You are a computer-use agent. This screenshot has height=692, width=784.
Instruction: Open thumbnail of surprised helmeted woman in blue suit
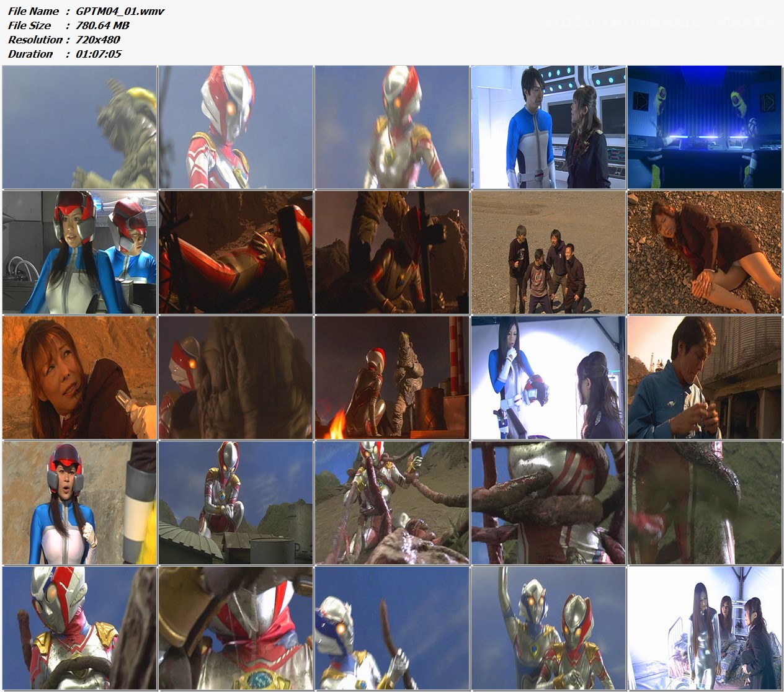[x=80, y=503]
